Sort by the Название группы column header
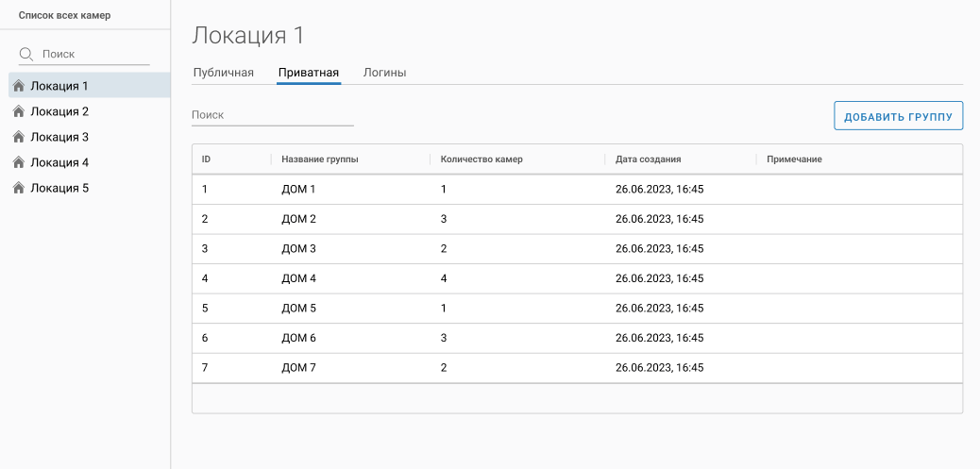980x469 pixels. pyautogui.click(x=320, y=159)
